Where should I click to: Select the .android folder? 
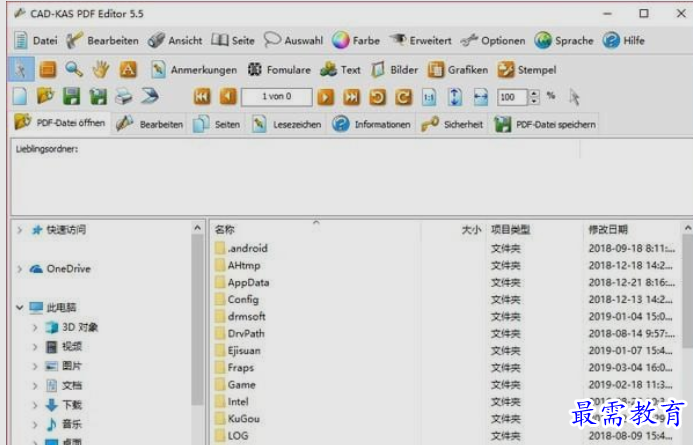[241, 248]
